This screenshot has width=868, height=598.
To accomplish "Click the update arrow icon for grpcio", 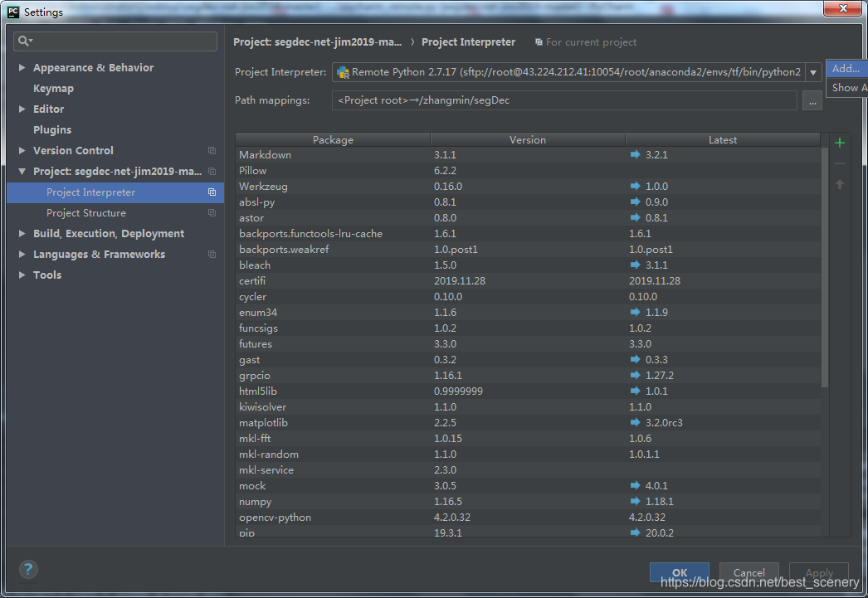I will (635, 375).
